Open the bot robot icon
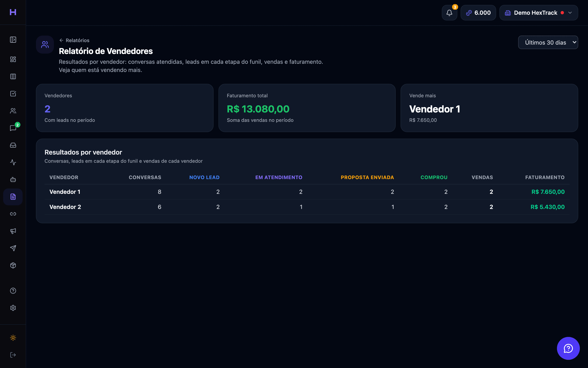This screenshot has height=368, width=588. 13,180
